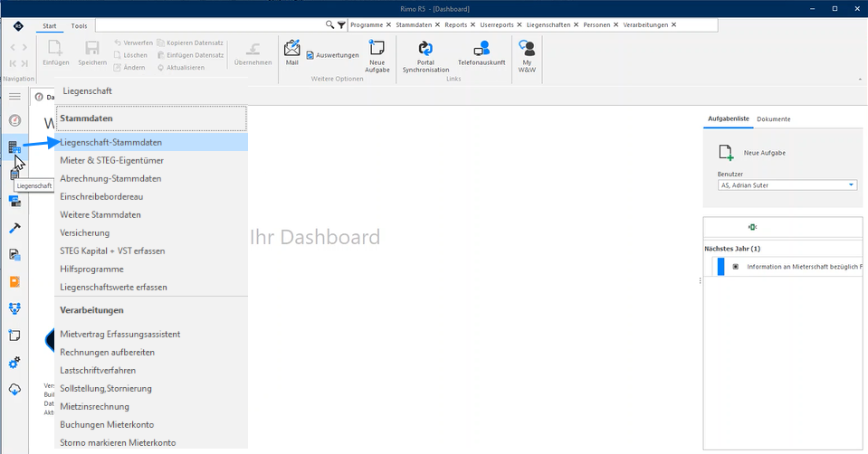Click the orange document icon in sidebar

(x=15, y=281)
